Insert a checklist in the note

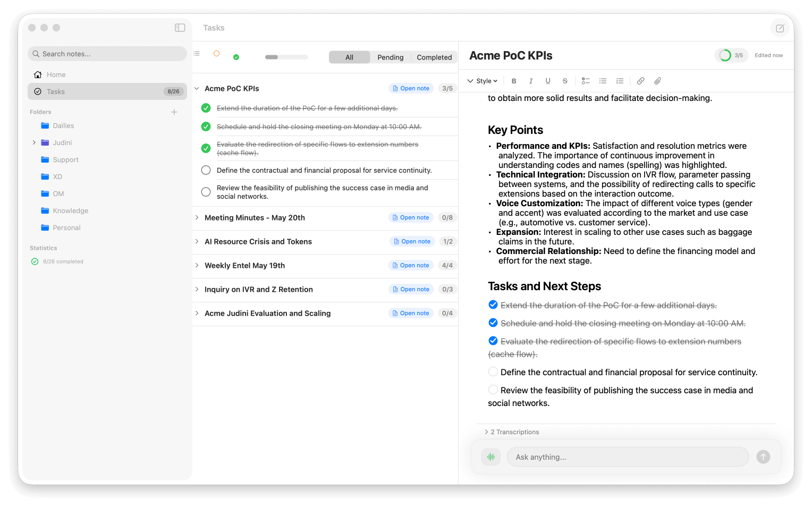(586, 81)
